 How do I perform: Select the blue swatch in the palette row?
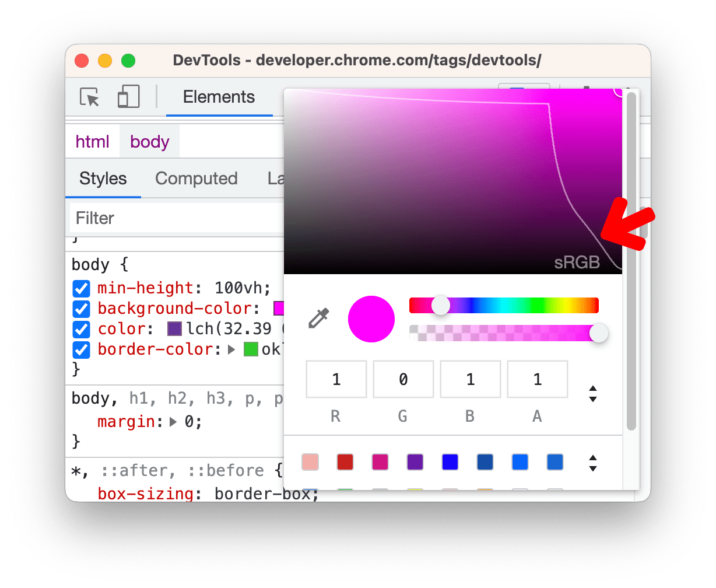coord(450,461)
